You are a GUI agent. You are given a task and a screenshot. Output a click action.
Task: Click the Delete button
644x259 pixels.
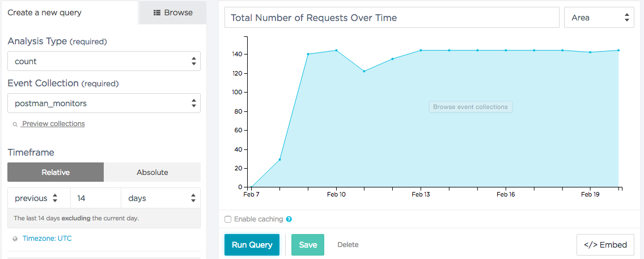point(348,245)
